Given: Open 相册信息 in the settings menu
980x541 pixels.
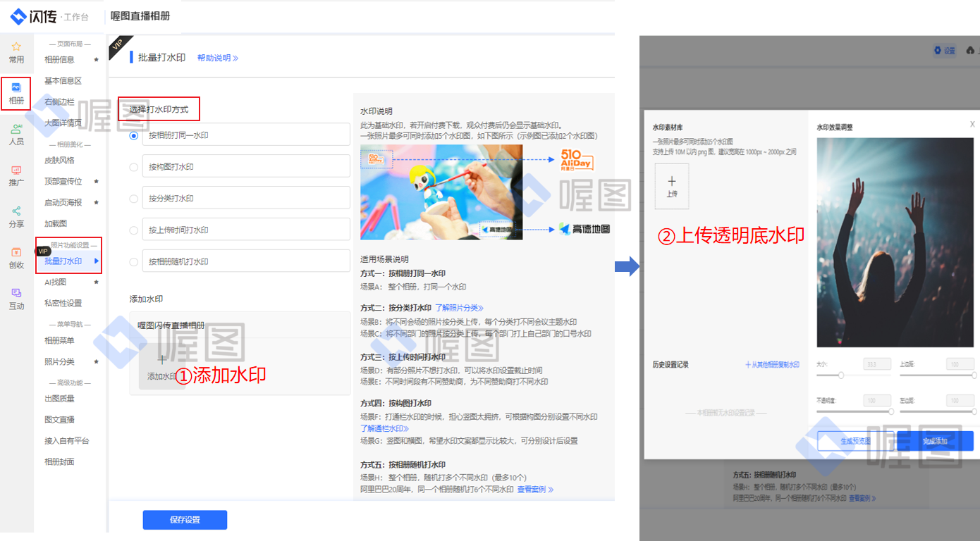Looking at the screenshot, I should pyautogui.click(x=59, y=60).
